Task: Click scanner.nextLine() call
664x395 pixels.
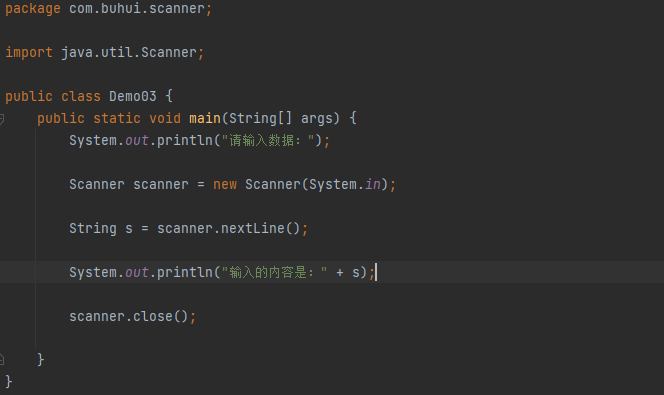Action: tap(229, 229)
